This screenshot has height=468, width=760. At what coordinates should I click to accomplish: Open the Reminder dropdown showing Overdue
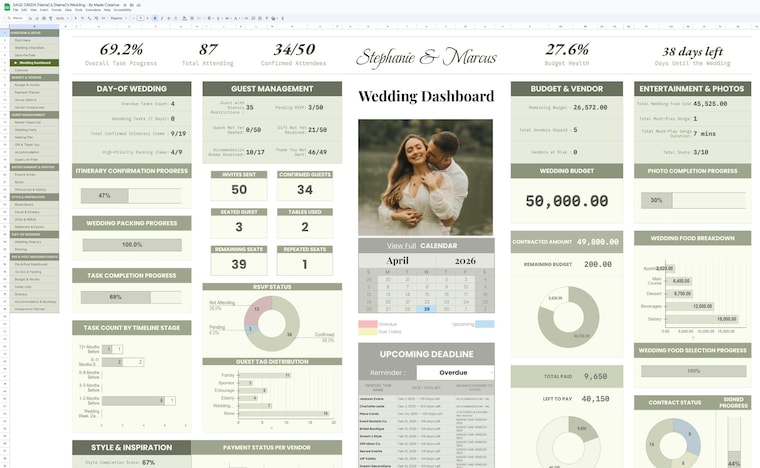[455, 373]
